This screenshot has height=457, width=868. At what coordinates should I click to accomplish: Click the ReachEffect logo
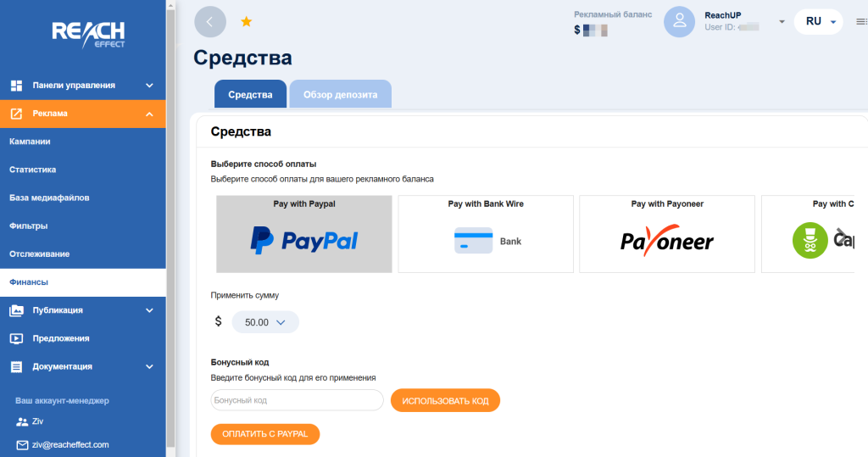[88, 35]
